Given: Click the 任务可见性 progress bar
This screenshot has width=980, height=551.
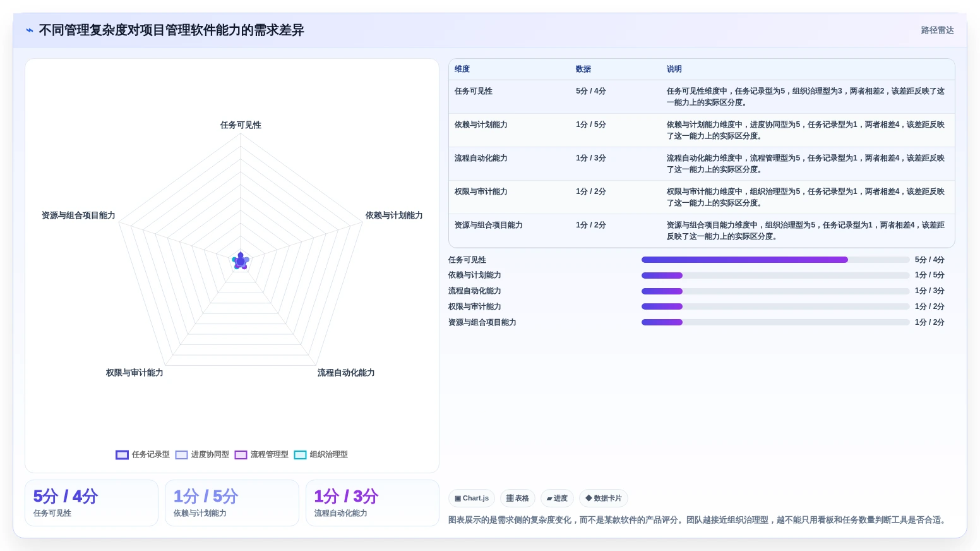Looking at the screenshot, I should click(x=775, y=260).
